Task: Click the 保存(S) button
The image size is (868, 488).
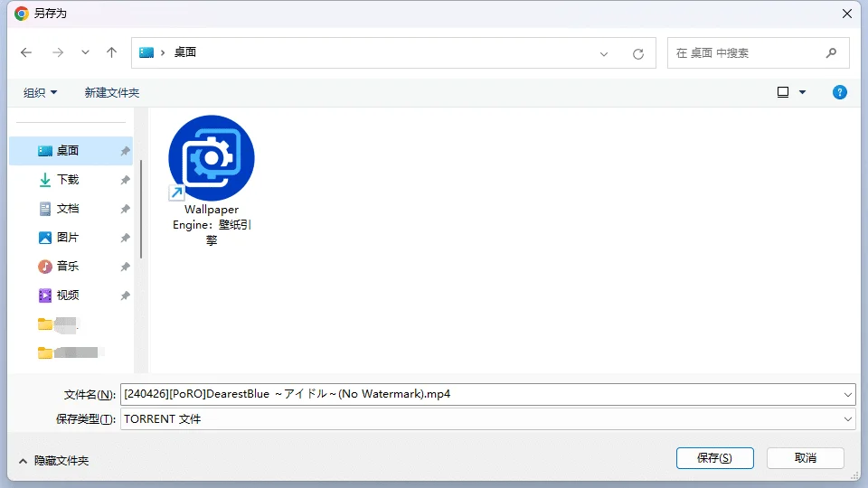Action: pyautogui.click(x=714, y=458)
